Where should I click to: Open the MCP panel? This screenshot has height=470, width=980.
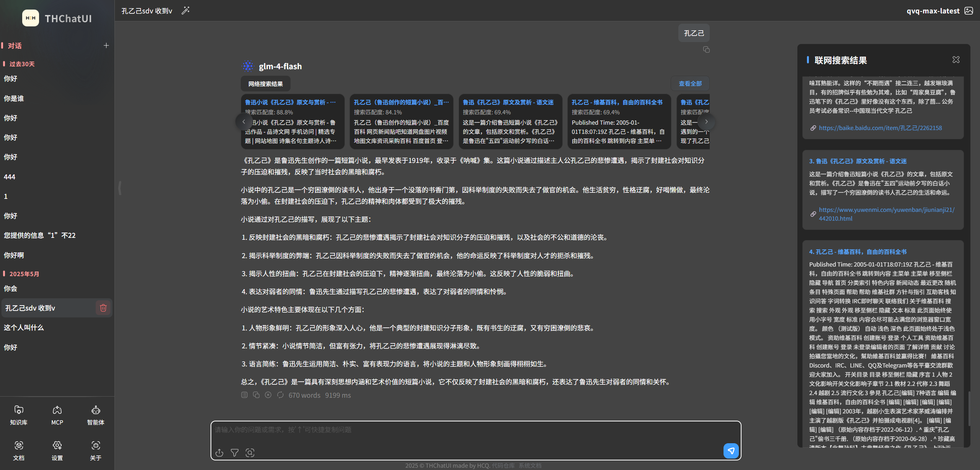pyautogui.click(x=57, y=415)
